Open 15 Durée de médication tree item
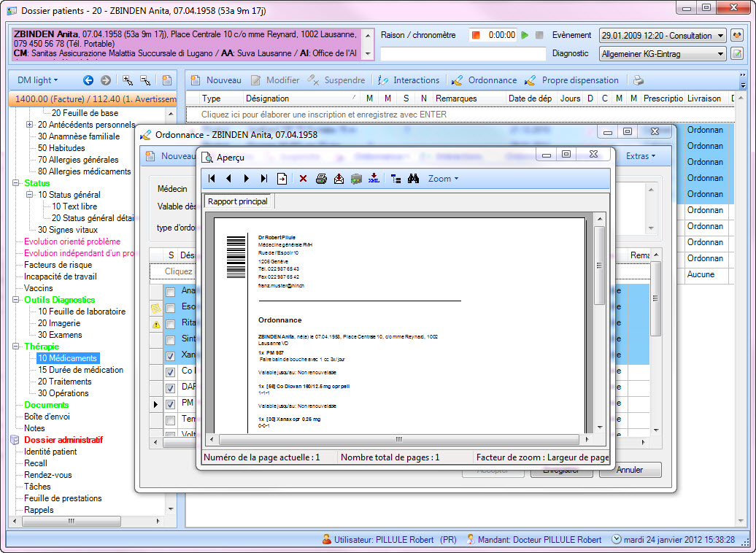The width and height of the screenshot is (756, 553). [x=80, y=370]
